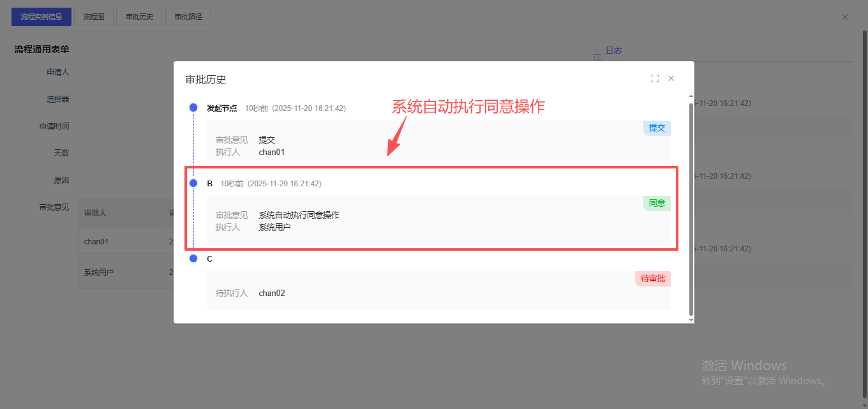Click the dialog vertical scrollbar thumb
Viewport: 868px width, 409px height.
691,207
